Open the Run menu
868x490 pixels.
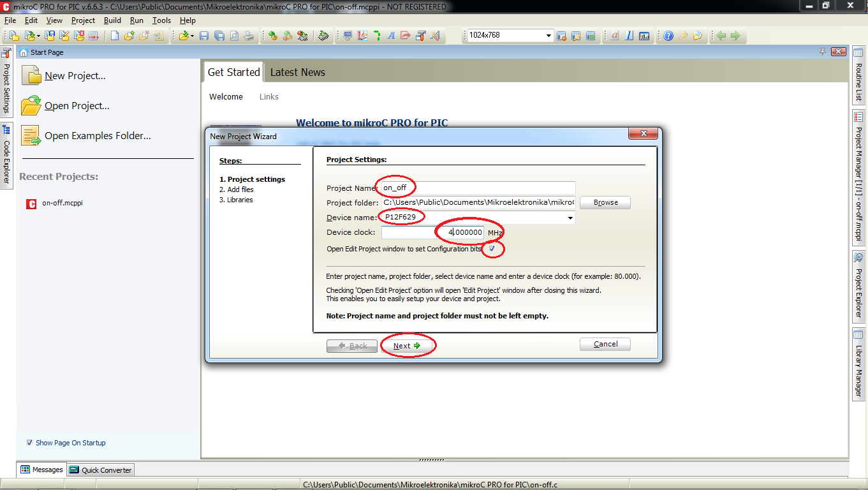click(136, 20)
